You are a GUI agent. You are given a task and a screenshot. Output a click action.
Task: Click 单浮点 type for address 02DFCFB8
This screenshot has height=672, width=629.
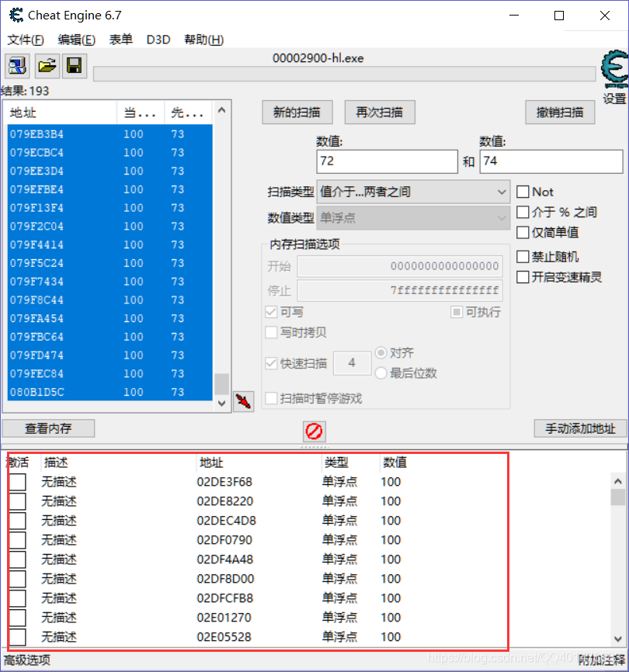(339, 598)
